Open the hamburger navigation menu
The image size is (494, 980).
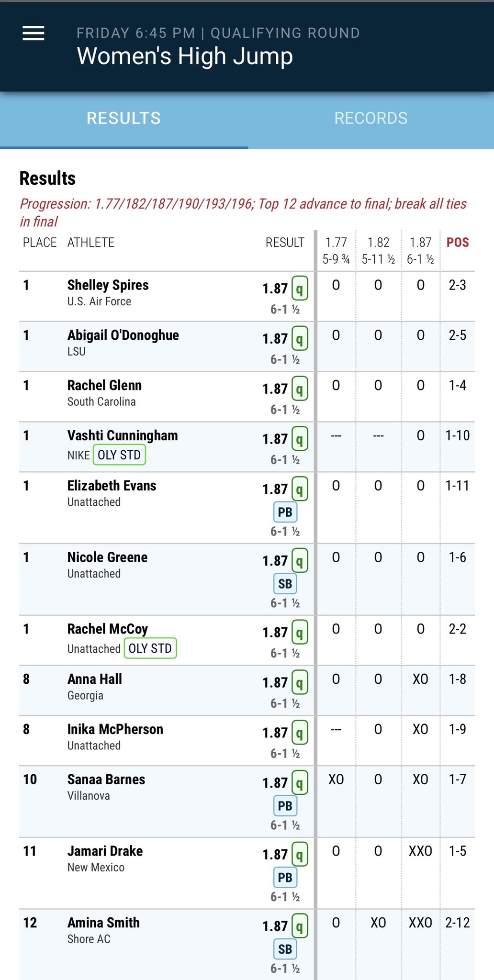click(34, 33)
